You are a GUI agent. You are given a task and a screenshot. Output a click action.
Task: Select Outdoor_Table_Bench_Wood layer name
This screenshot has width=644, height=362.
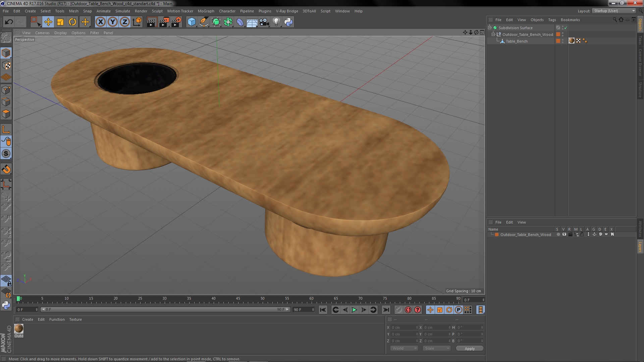click(x=526, y=235)
